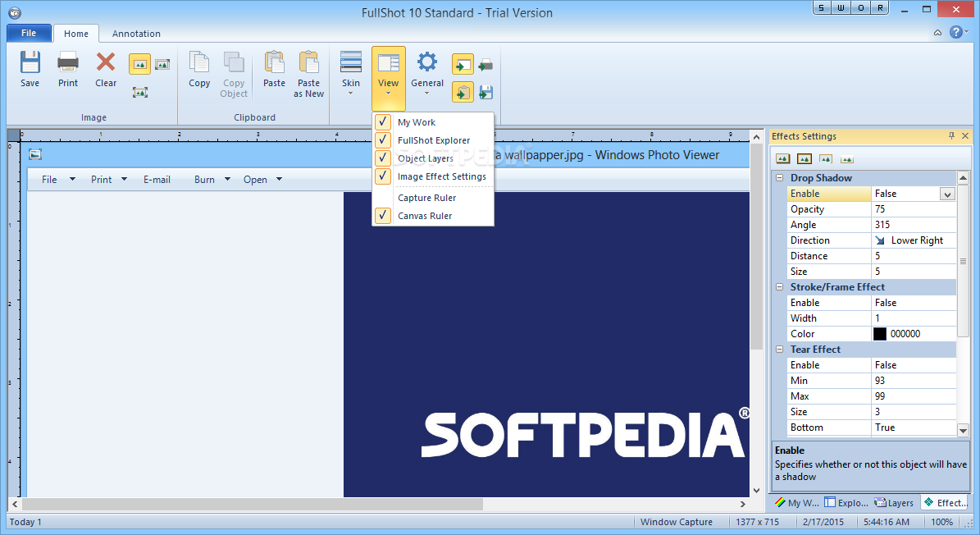Copy the image to clipboard
Image resolution: width=980 pixels, height=535 pixels.
click(199, 70)
